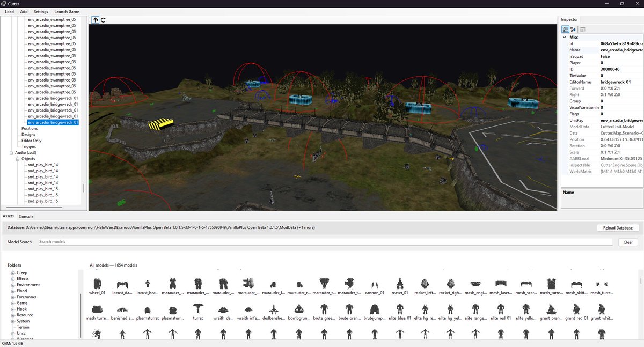Select the highlighted env_arcadia_bridgewreck_01 tree item
Image resolution: width=644 pixels, height=347 pixels.
click(x=53, y=122)
